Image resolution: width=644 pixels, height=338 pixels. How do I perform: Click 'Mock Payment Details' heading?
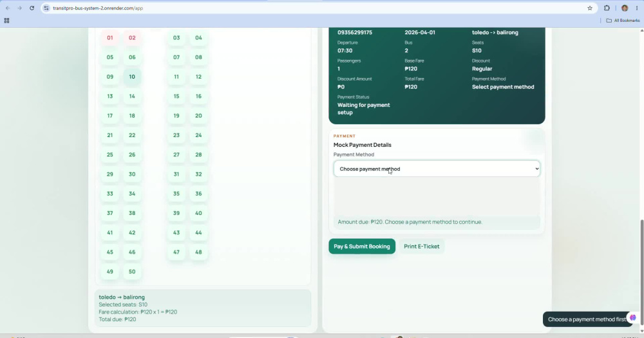pyautogui.click(x=362, y=145)
